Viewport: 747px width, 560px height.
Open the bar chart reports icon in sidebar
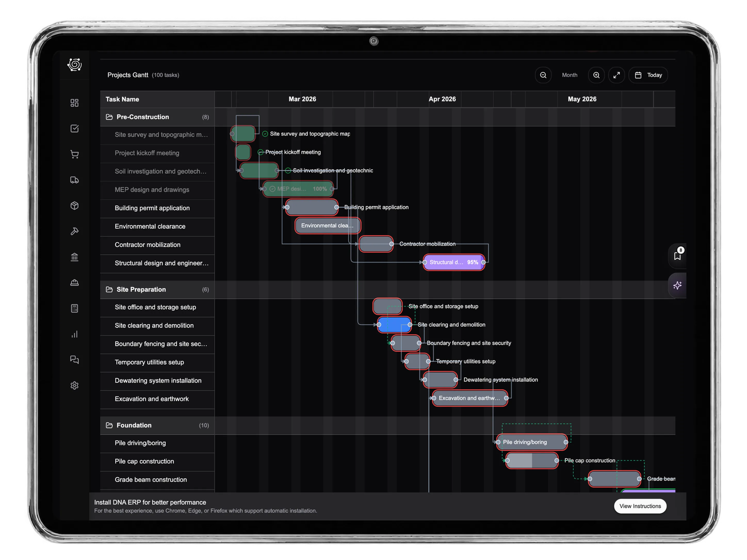[74, 334]
